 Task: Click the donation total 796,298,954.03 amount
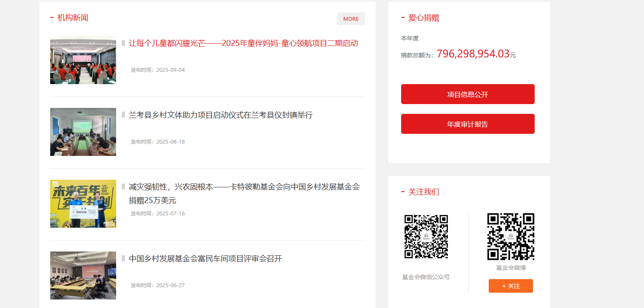(x=473, y=54)
